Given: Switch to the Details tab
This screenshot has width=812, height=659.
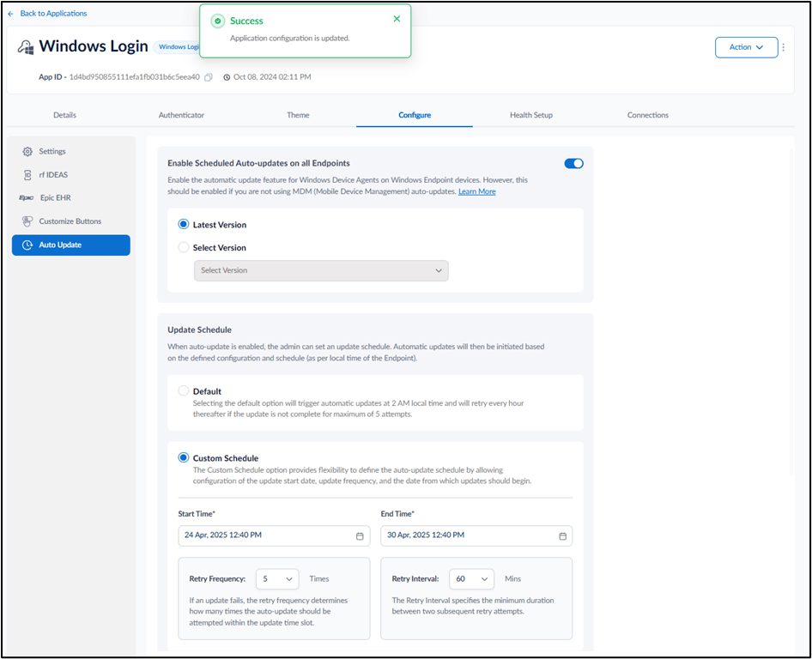Looking at the screenshot, I should click(x=64, y=115).
